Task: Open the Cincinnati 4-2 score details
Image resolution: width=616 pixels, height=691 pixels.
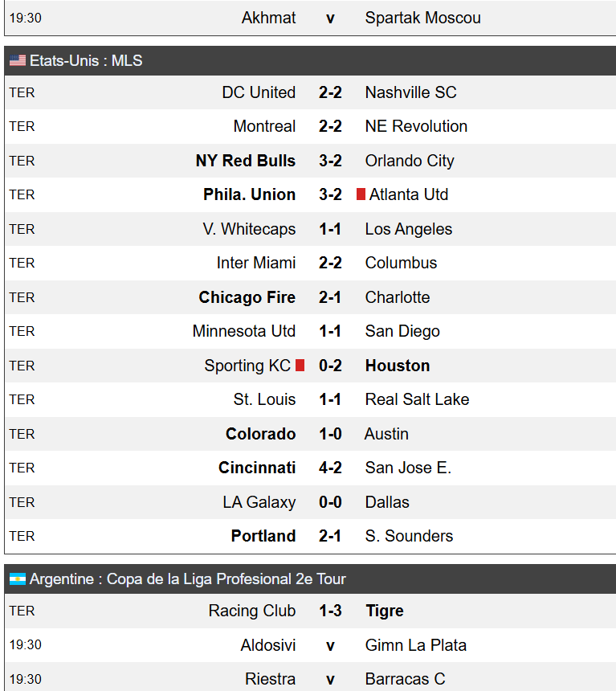Action: 330,468
